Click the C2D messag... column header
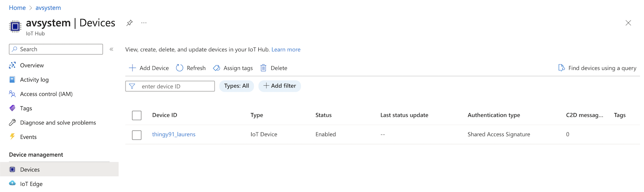644x192 pixels. pos(584,115)
